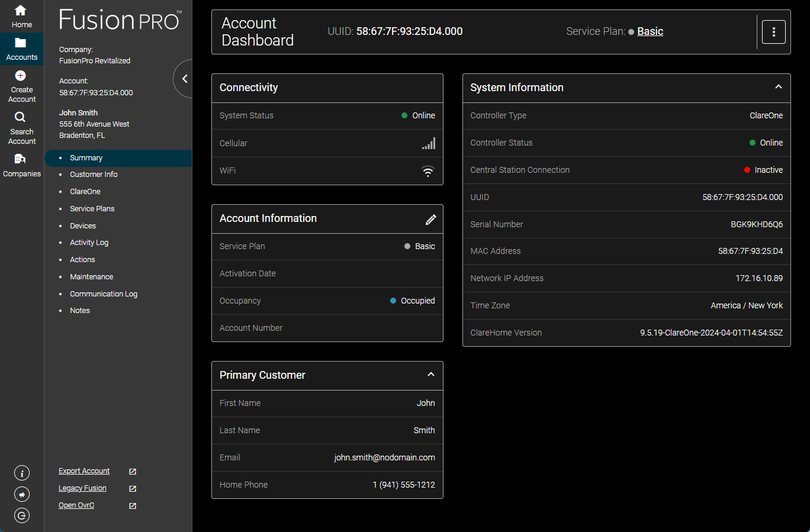Open the Notes section in the sidebar
Image resolution: width=810 pixels, height=532 pixels.
79,310
